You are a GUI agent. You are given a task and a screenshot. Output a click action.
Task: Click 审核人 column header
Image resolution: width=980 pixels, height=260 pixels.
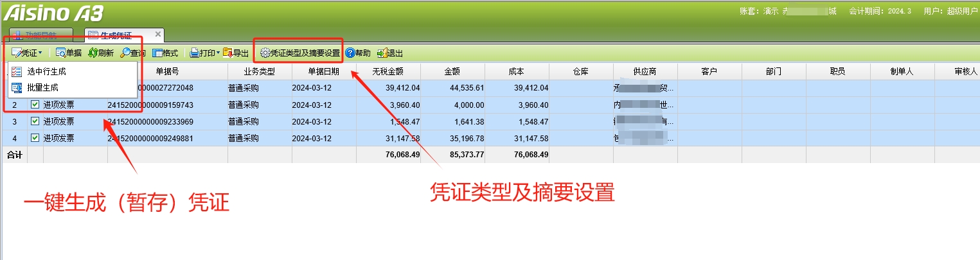coord(958,71)
